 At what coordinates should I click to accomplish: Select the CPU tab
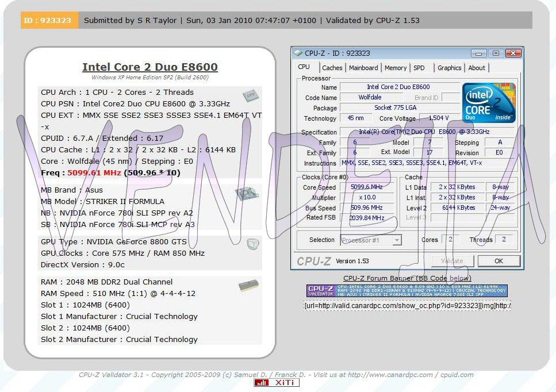tap(304, 67)
